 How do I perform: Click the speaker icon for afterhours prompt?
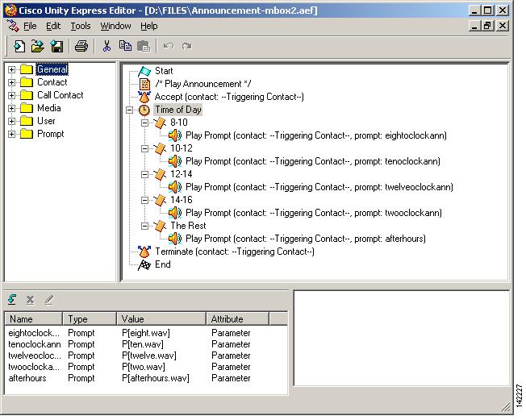(175, 239)
